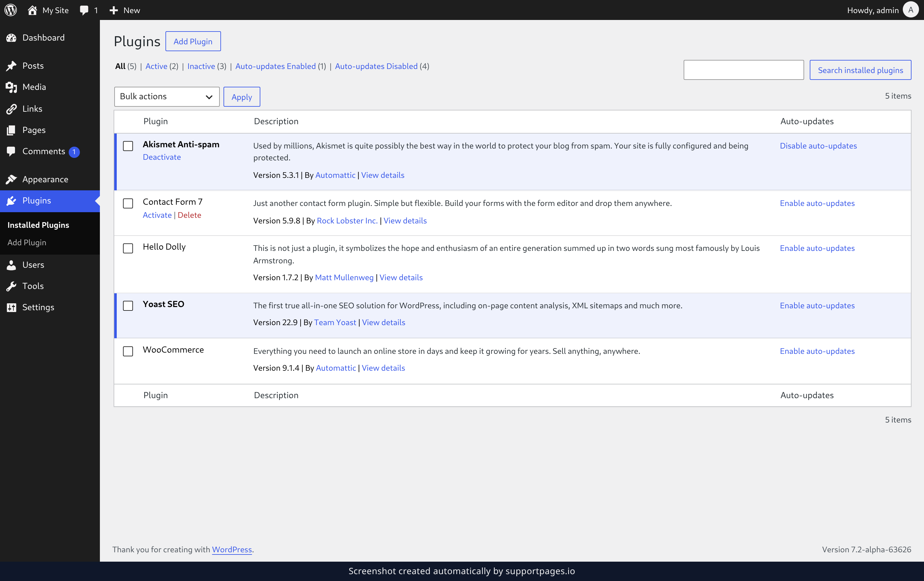Image resolution: width=924 pixels, height=581 pixels.
Task: Open Installed Plugins submenu item
Action: point(38,225)
